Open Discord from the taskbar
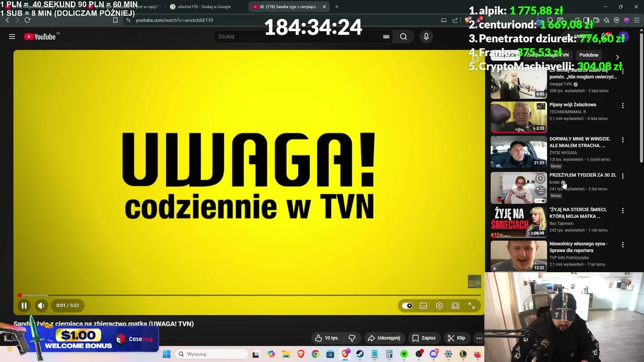Viewport: 644px width, 362px height. (434, 354)
